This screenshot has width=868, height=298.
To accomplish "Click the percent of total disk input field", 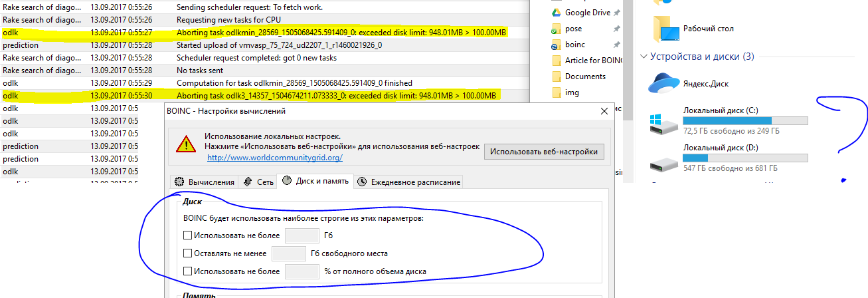I will tap(302, 271).
